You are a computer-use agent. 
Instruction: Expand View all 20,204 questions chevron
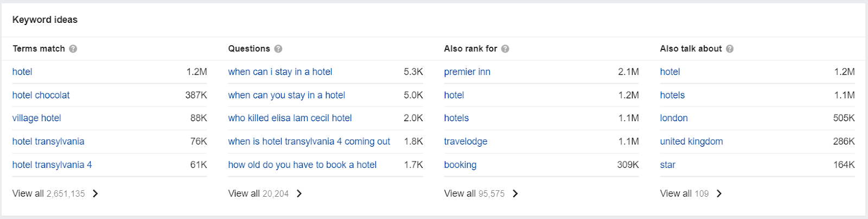coord(299,193)
